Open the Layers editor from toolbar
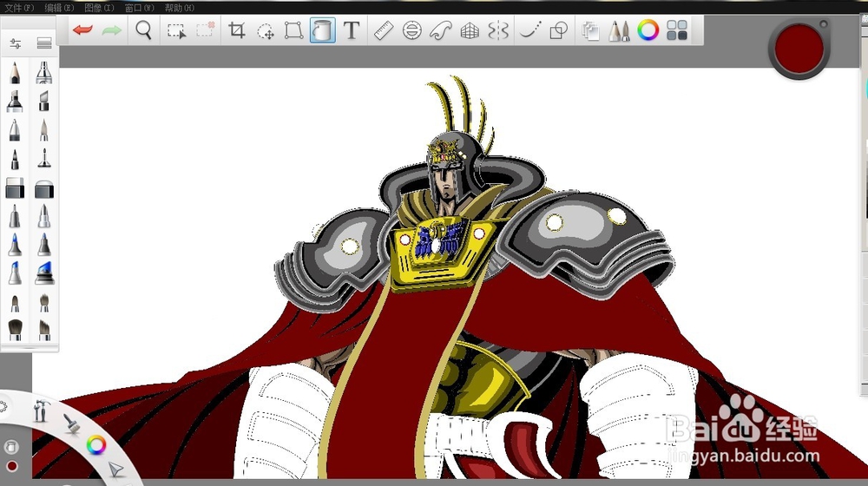 (x=590, y=31)
